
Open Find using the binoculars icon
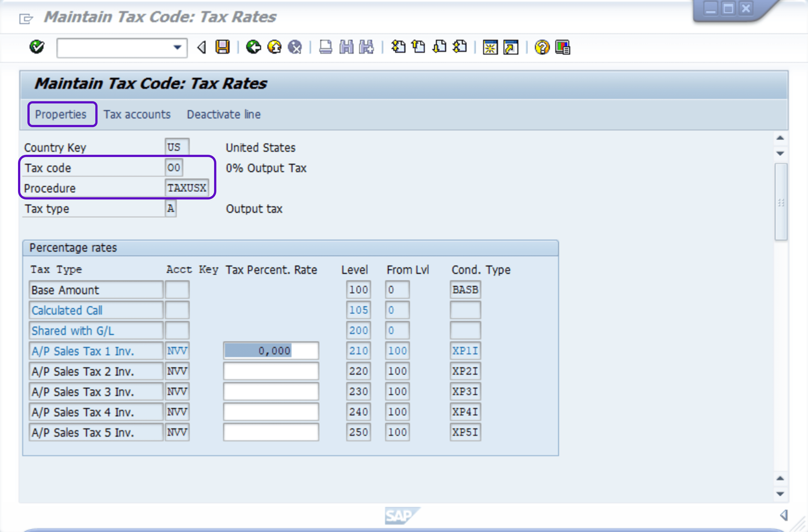click(x=346, y=47)
